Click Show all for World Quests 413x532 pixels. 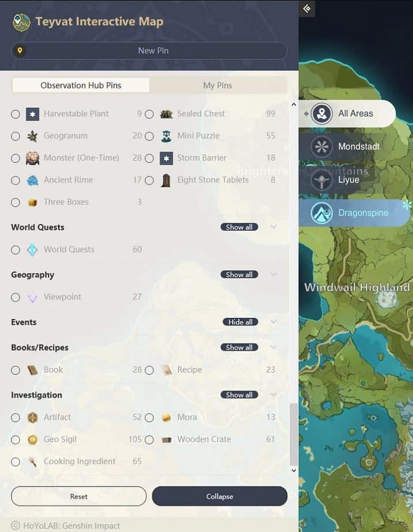coord(239,227)
